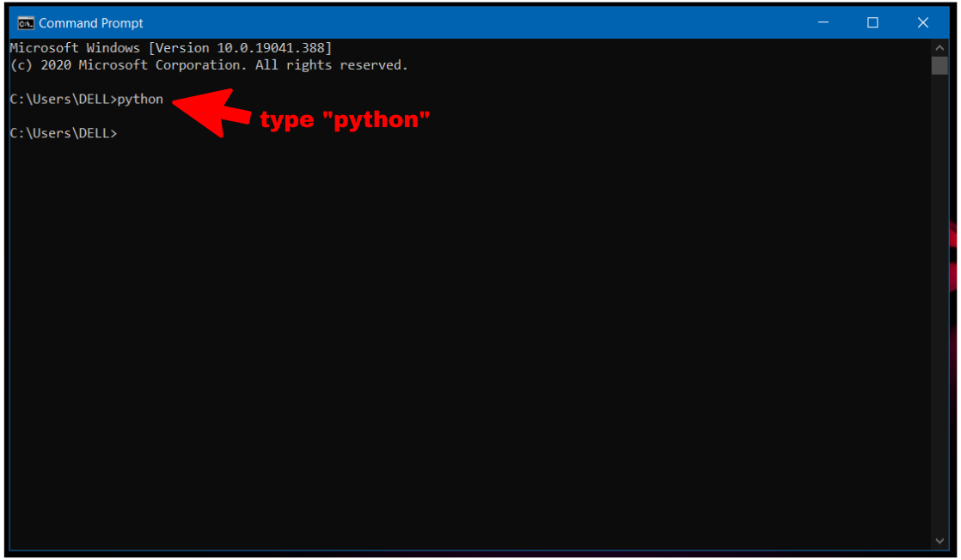
Task: Close the Command Prompt window
Action: click(923, 22)
